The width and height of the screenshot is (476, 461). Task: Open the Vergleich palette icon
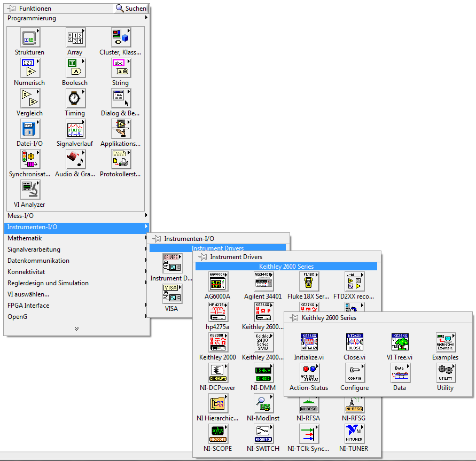30,98
